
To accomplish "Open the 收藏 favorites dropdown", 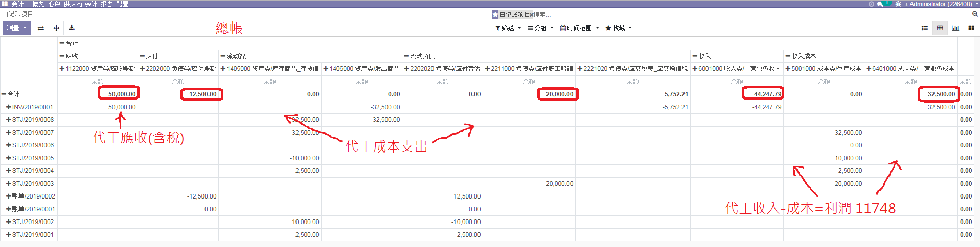I will (619, 28).
